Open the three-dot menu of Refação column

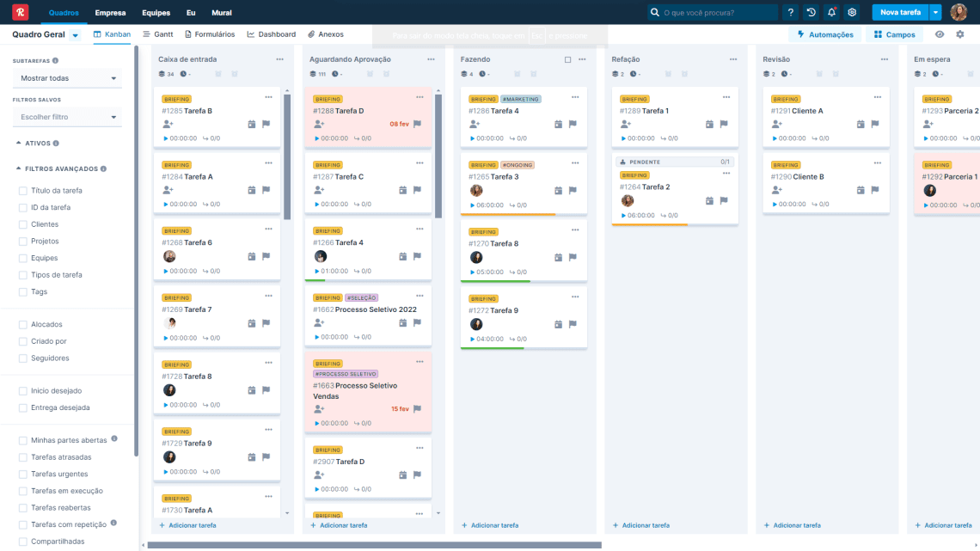733,59
